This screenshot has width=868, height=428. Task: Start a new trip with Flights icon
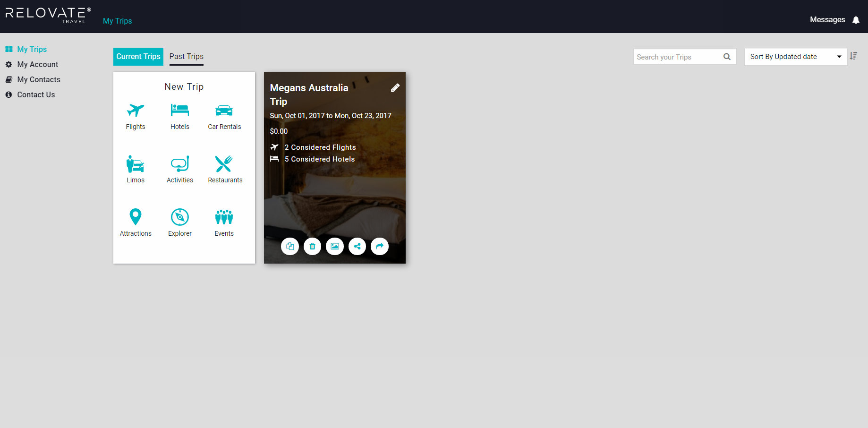coord(136,111)
